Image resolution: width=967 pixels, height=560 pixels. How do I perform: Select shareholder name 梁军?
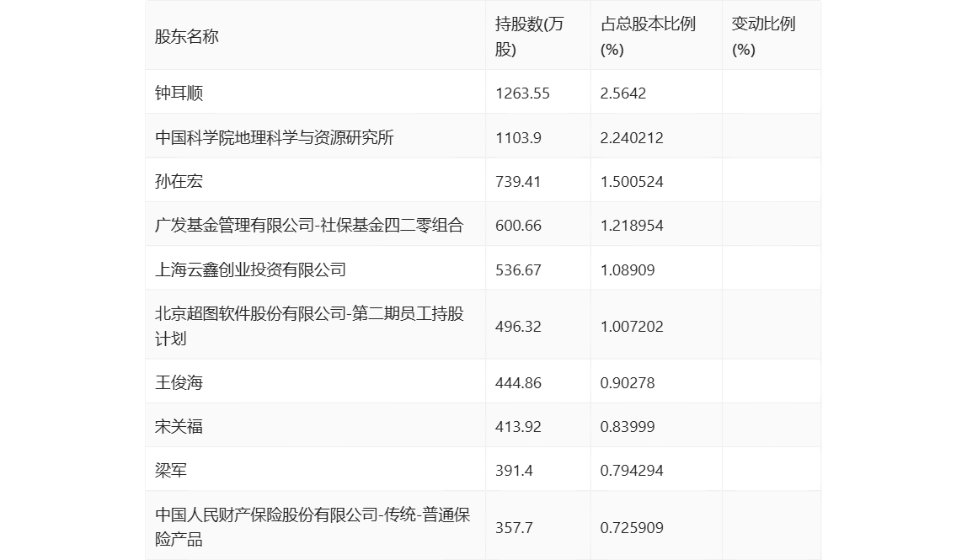pos(171,470)
